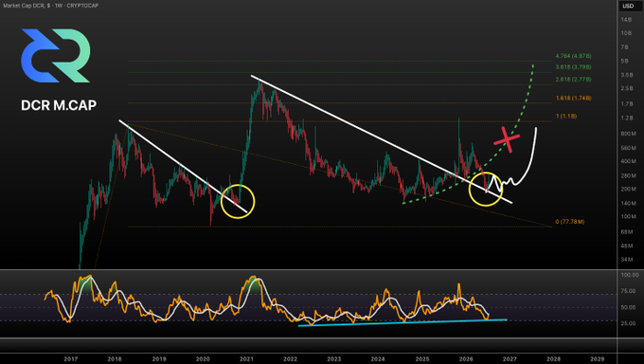Screen dimensions: 644x364
Task: Click the RSI scale value 25.00
Action: [x=630, y=323]
